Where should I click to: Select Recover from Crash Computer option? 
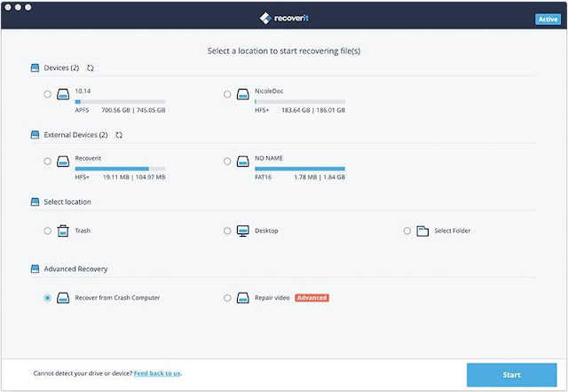[47, 298]
